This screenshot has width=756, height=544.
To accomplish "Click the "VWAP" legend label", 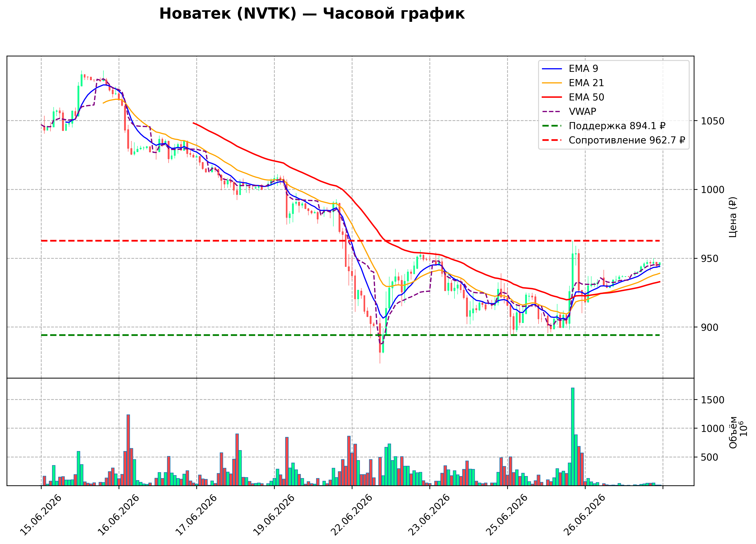I will pos(582,112).
